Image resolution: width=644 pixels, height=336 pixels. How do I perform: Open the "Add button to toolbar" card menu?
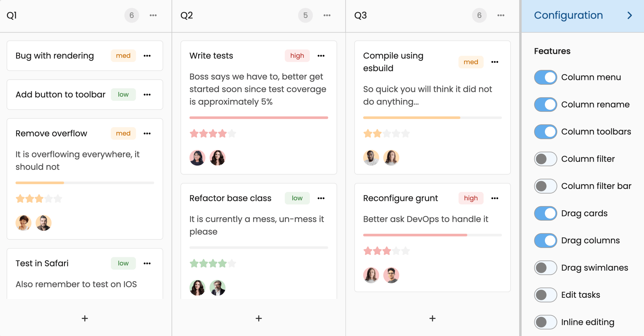click(147, 94)
